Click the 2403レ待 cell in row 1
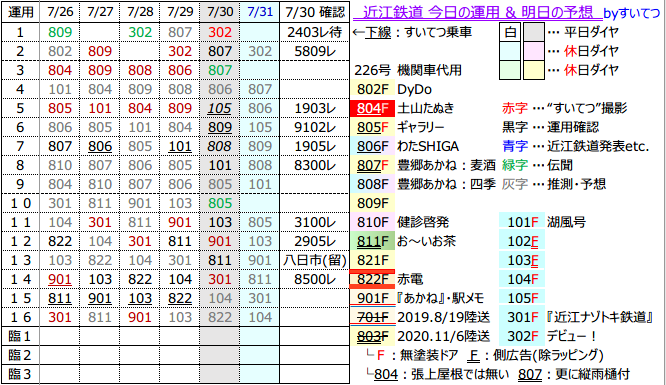Screen dimensions: 666x385 tap(315, 32)
